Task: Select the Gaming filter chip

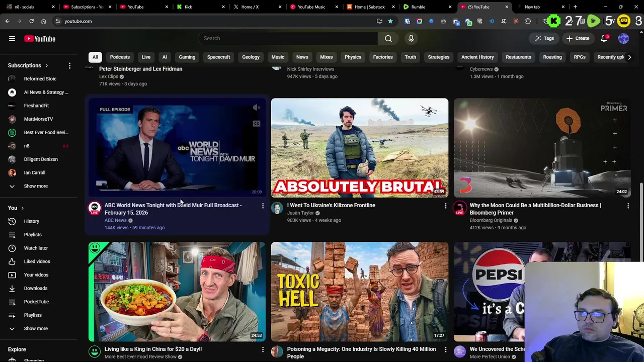Action: click(187, 57)
